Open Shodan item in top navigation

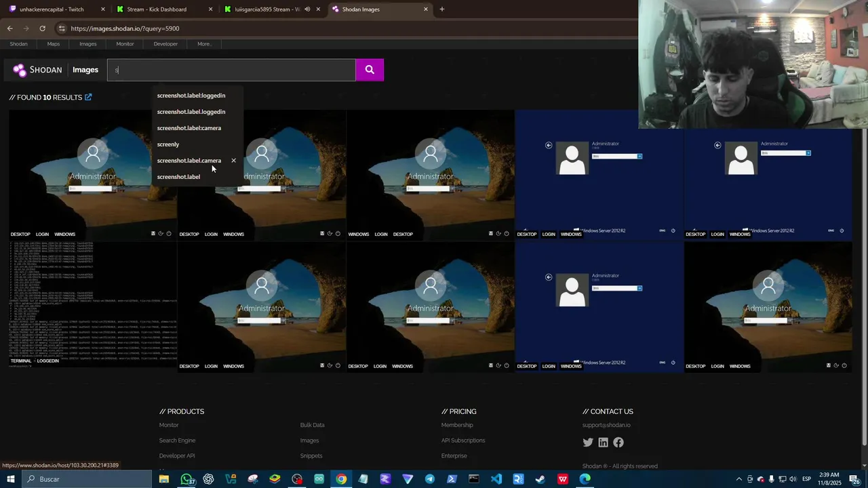18,44
